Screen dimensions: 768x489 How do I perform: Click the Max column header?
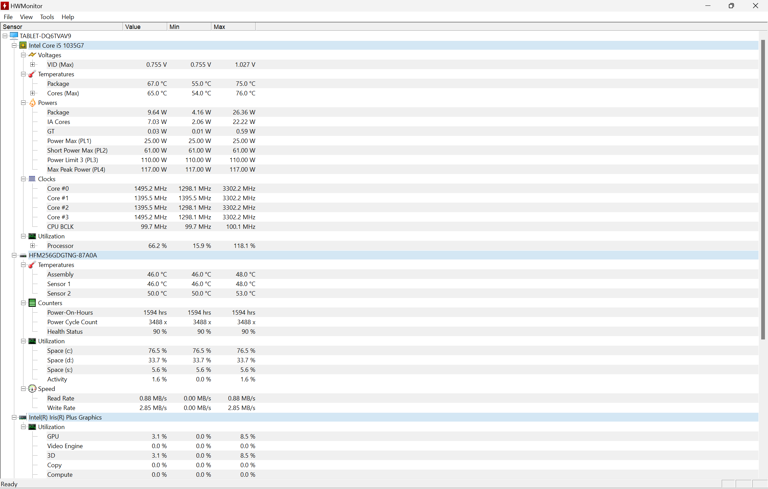(233, 26)
